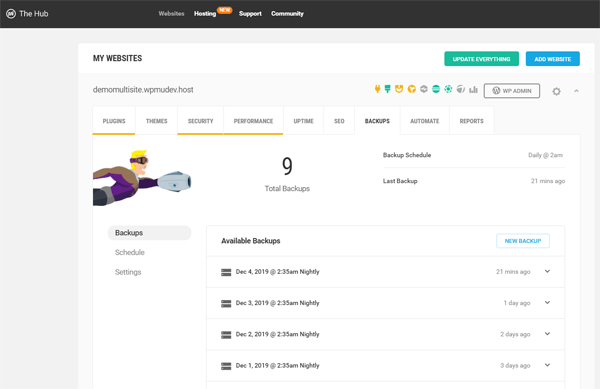Select the Backups tab
The height and width of the screenshot is (389, 600).
tap(377, 121)
